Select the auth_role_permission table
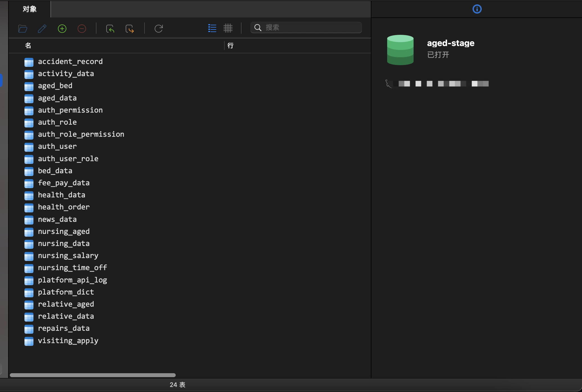The width and height of the screenshot is (582, 392). click(81, 134)
